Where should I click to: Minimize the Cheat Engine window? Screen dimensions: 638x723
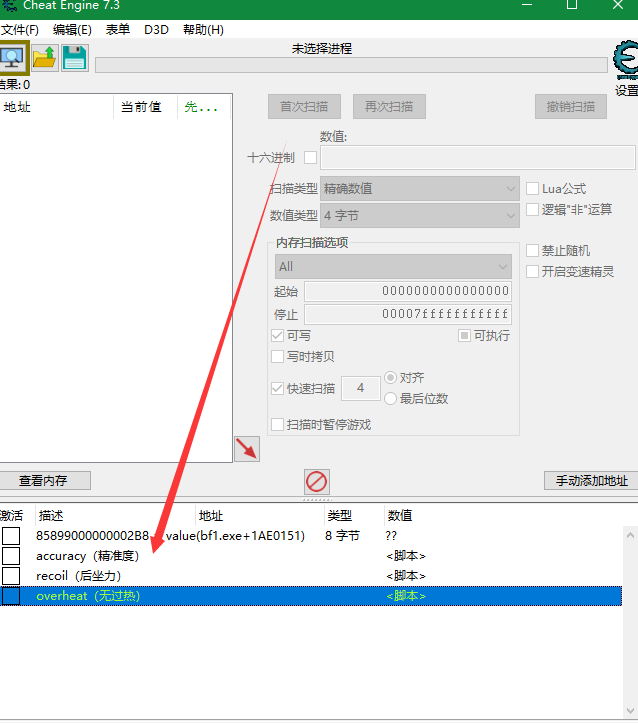point(527,6)
